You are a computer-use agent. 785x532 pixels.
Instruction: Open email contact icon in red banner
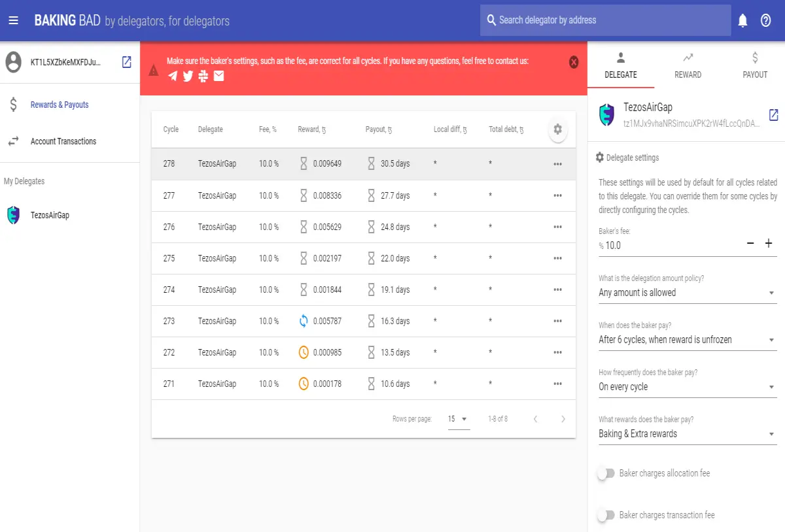point(218,76)
